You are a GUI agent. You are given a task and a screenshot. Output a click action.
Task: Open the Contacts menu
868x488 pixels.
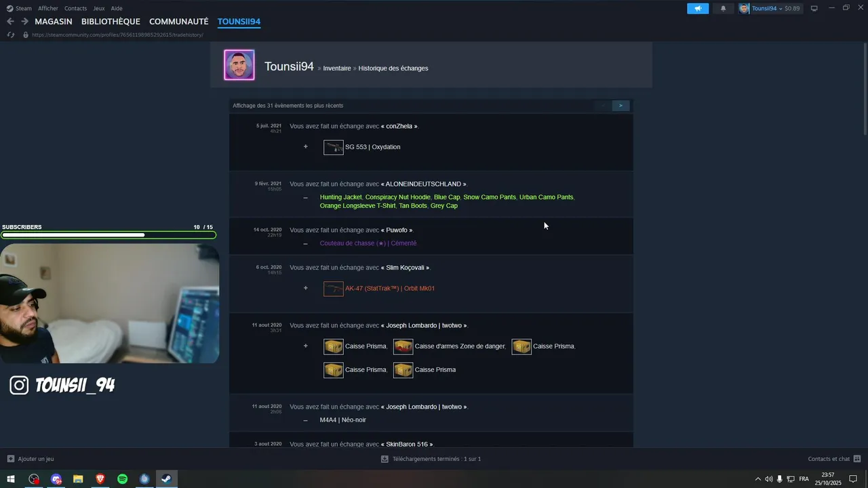[75, 8]
